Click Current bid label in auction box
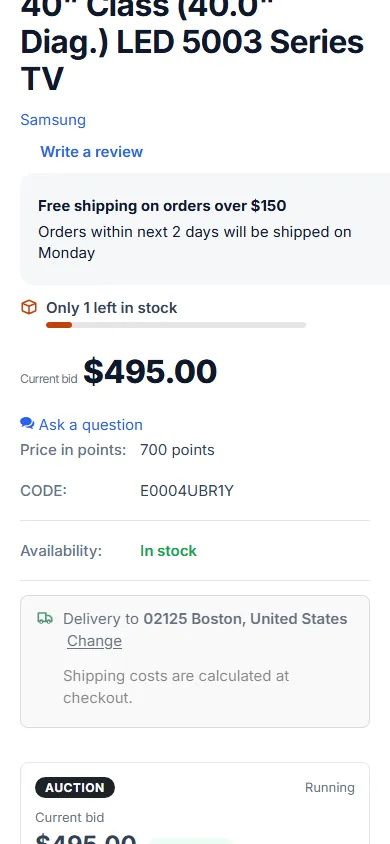This screenshot has height=844, width=390. 69,818
